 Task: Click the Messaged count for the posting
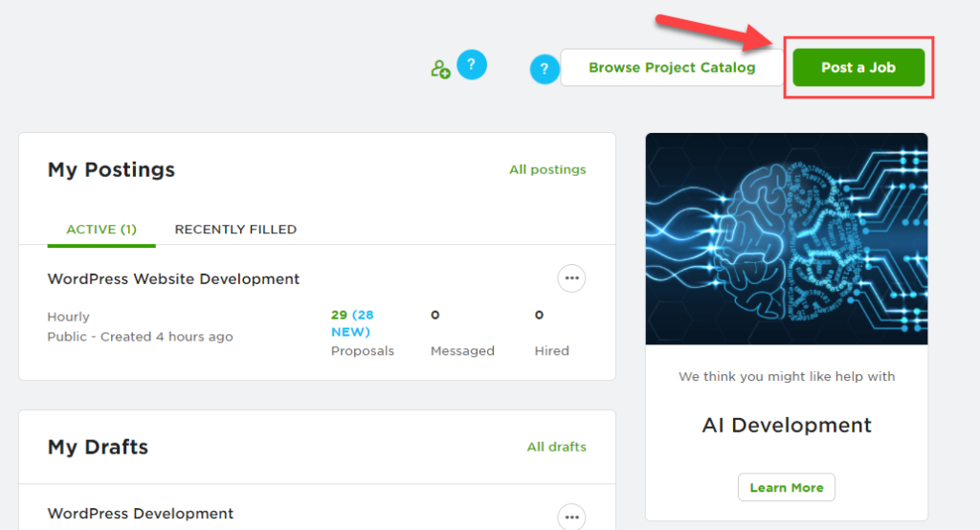pos(435,315)
